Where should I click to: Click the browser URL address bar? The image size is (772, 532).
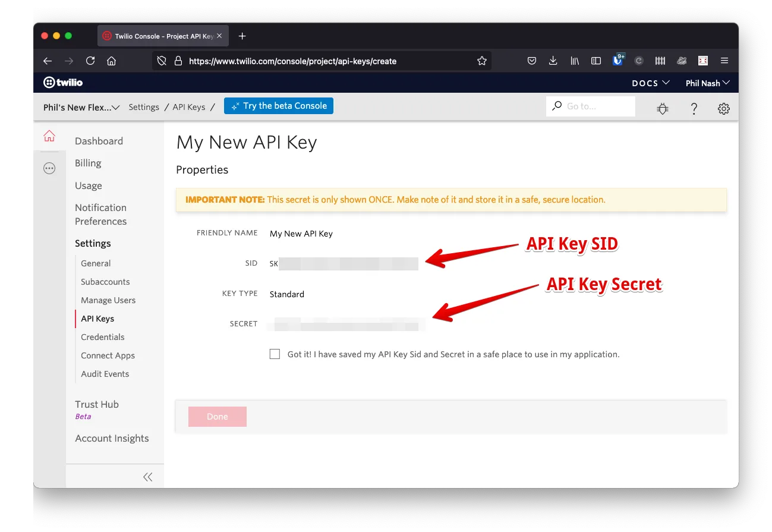point(322,61)
